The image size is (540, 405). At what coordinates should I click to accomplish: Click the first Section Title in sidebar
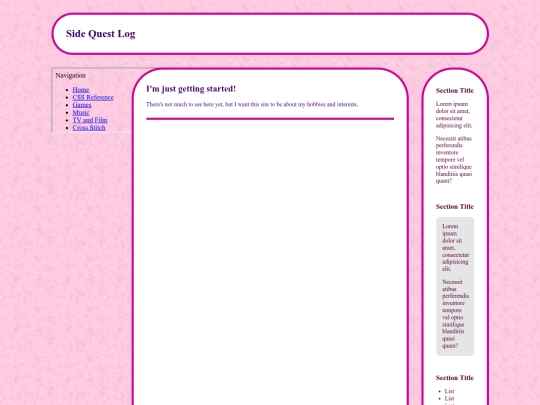[455, 91]
